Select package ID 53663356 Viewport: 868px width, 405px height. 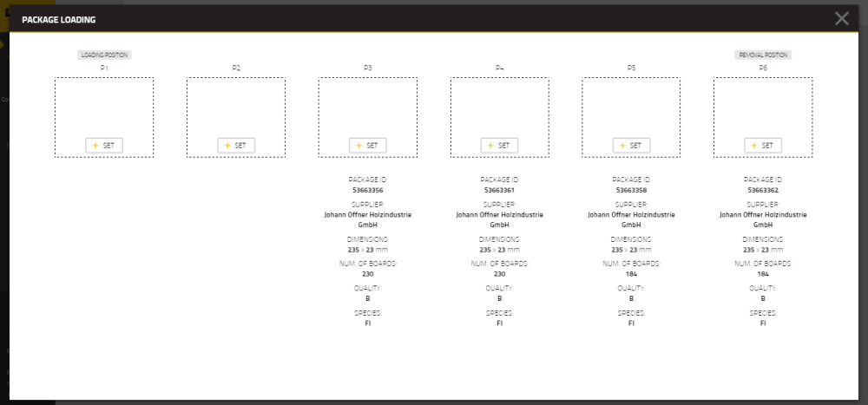click(367, 190)
